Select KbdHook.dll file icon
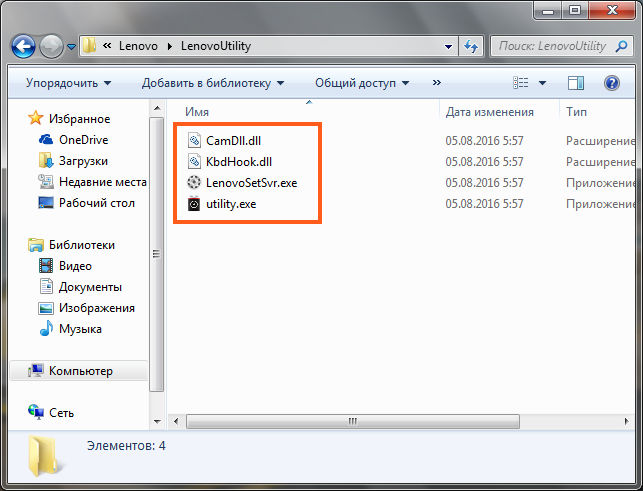The width and height of the screenshot is (643, 491). pos(194,161)
